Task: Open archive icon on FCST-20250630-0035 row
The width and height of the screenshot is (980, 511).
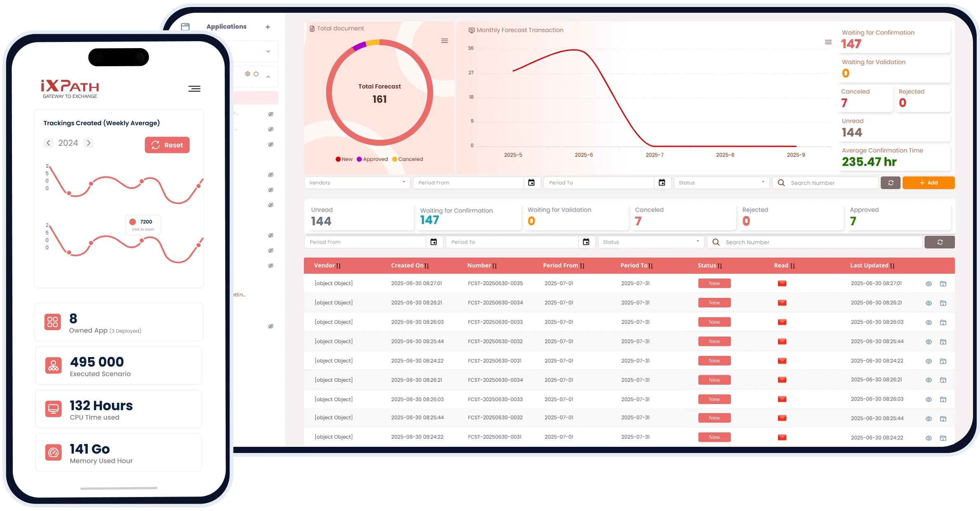Action: click(943, 284)
